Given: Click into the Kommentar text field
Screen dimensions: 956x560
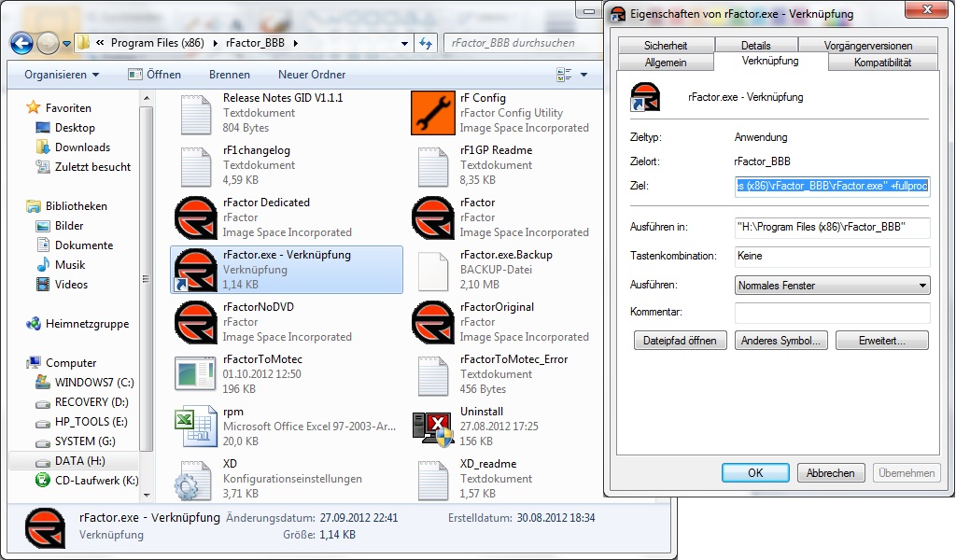Looking at the screenshot, I should [832, 313].
